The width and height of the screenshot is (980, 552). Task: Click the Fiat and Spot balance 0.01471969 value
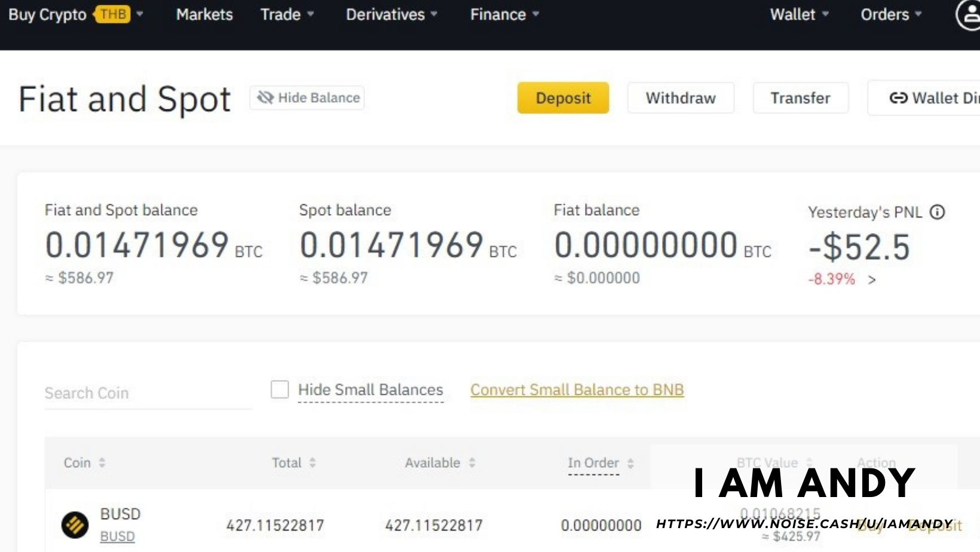(137, 245)
